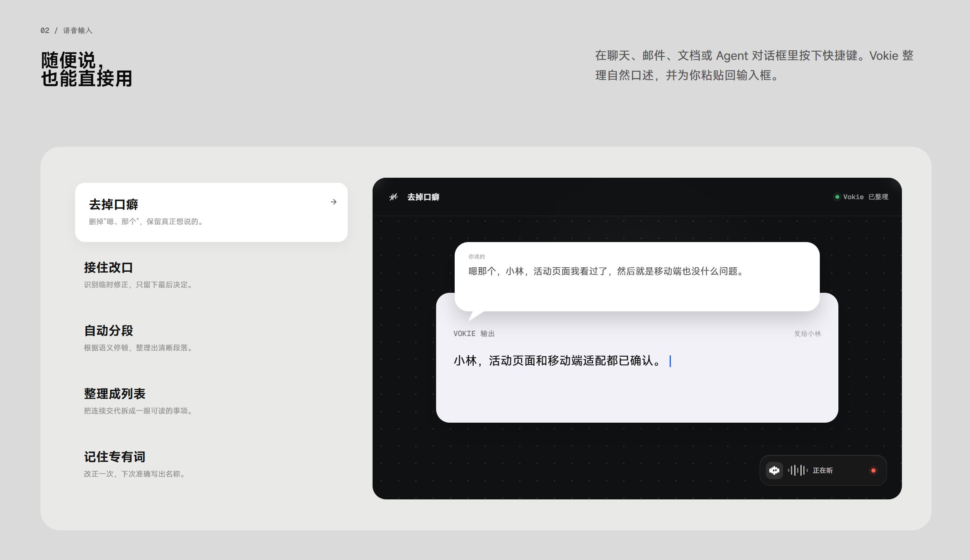Switch to the 整理成列表 feature
The width and height of the screenshot is (970, 560).
[211, 401]
